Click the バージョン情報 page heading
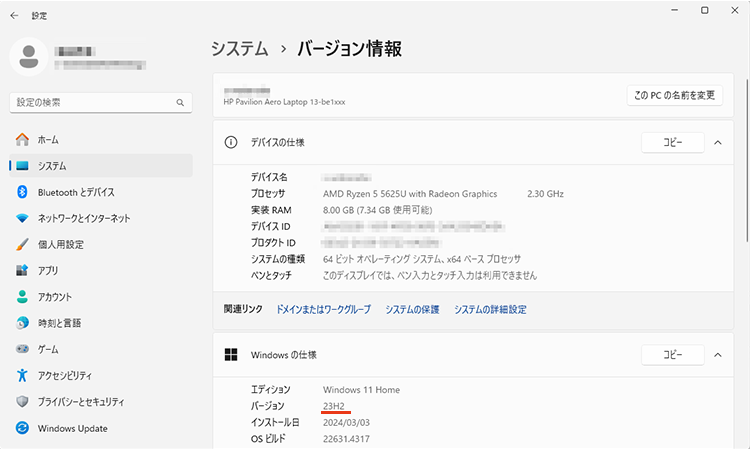This screenshot has width=750, height=449. click(x=350, y=49)
